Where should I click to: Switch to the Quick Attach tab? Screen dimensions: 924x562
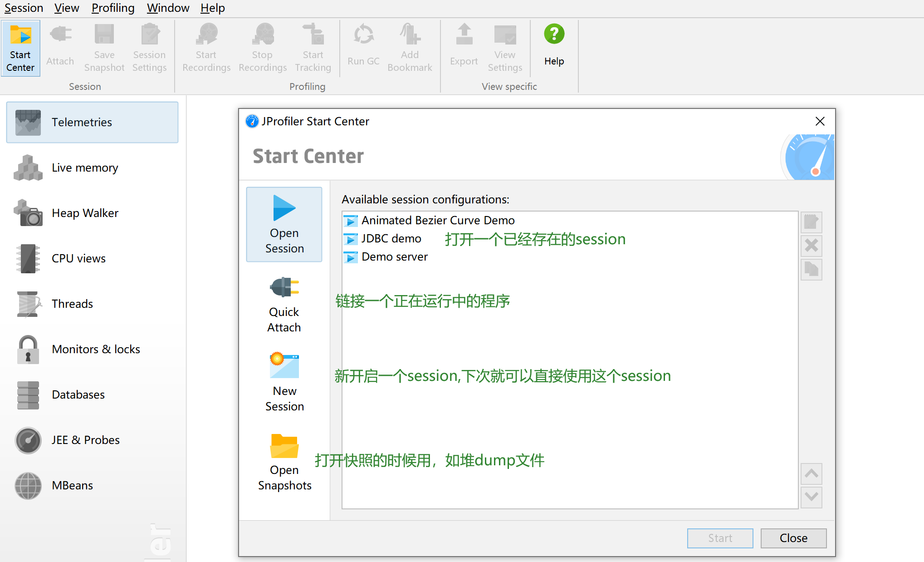284,304
